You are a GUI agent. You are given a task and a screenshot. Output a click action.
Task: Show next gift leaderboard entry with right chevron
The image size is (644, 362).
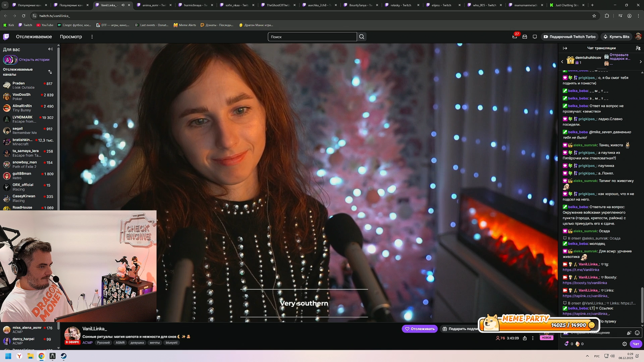640,62
